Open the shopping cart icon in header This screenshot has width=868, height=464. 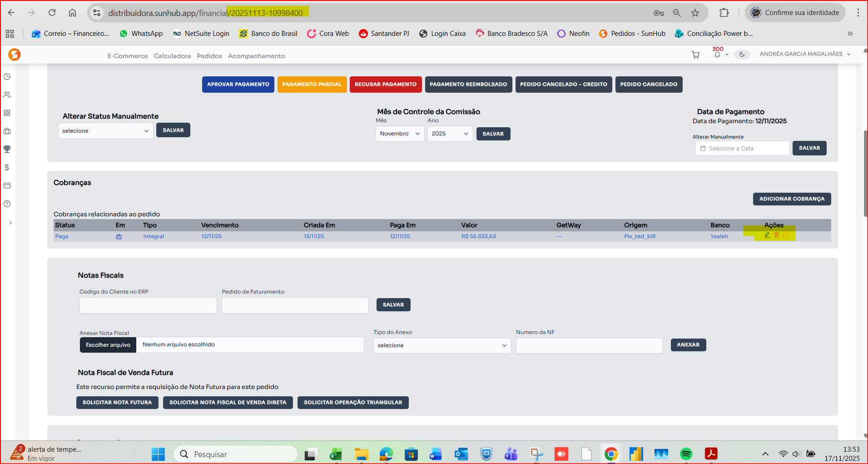695,55
